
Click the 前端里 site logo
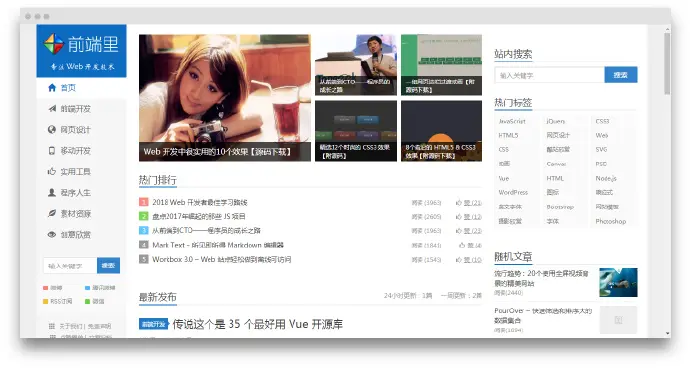pyautogui.click(x=81, y=51)
